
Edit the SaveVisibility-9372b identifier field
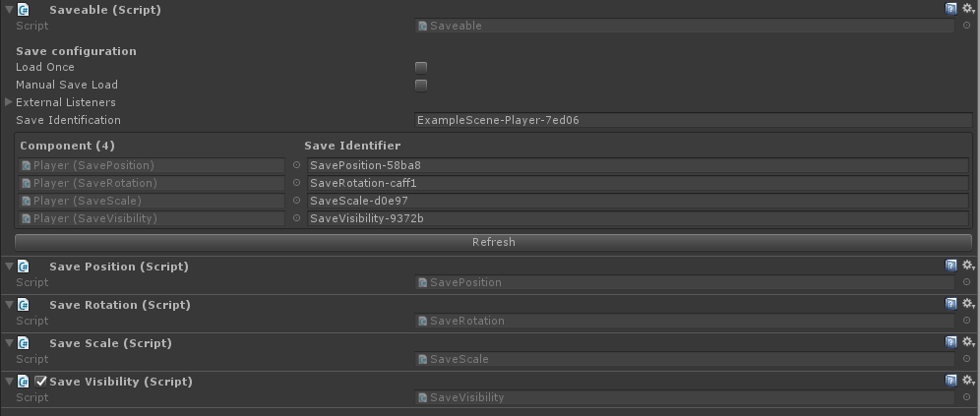tap(638, 218)
